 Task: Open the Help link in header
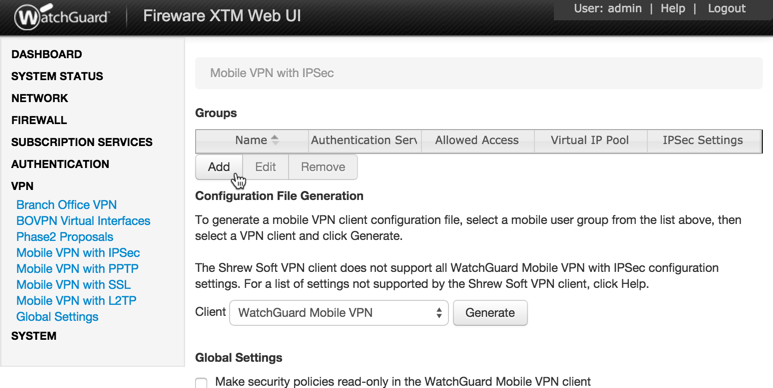tap(672, 8)
